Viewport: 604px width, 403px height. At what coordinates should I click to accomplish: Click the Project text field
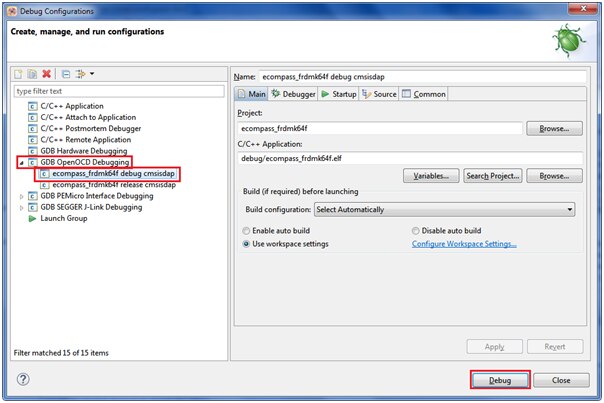(380, 129)
